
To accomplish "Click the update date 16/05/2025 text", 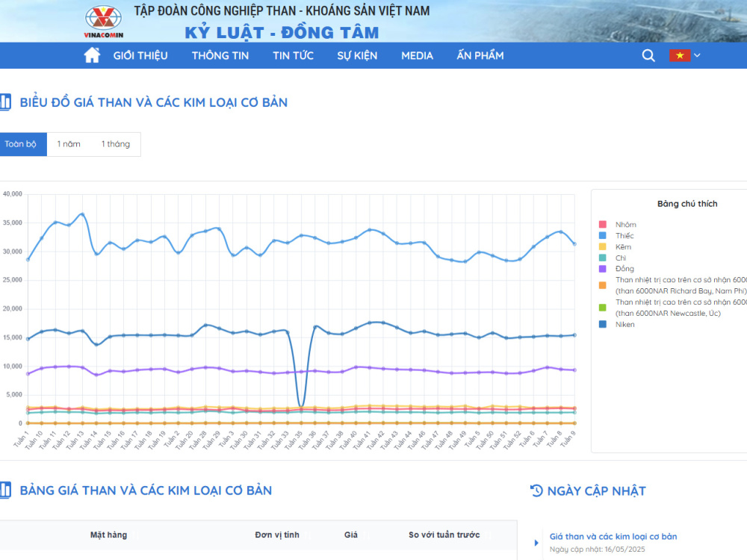I will click(x=624, y=549).
